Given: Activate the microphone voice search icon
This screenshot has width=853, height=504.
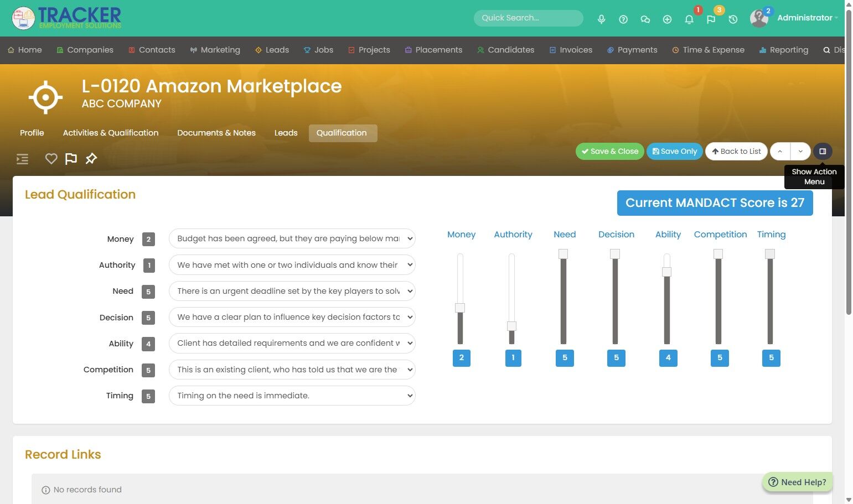Looking at the screenshot, I should (x=601, y=19).
